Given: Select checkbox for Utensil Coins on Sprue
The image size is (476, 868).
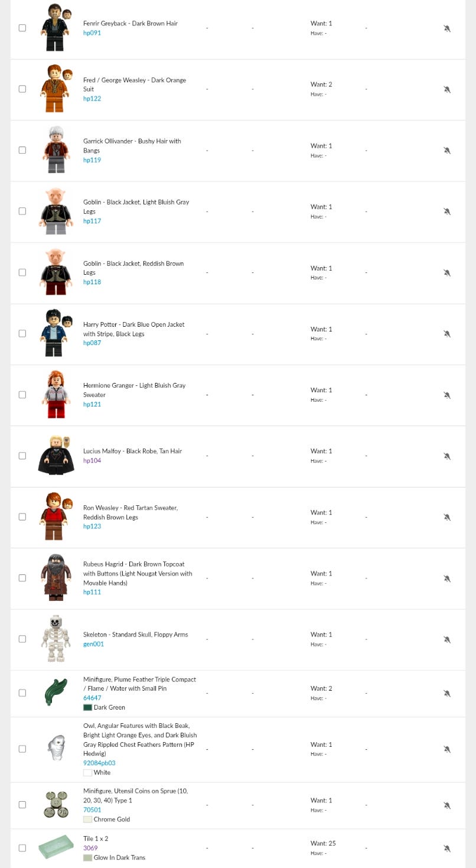Looking at the screenshot, I should click(x=22, y=805).
